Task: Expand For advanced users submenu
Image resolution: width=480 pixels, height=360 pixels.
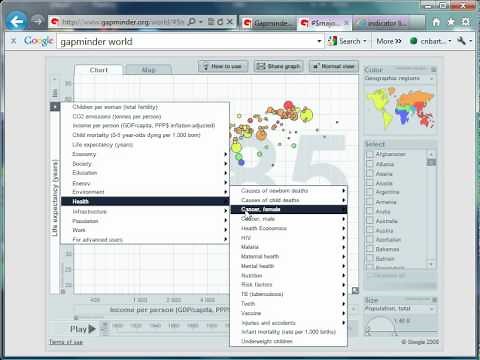Action: click(x=144, y=239)
